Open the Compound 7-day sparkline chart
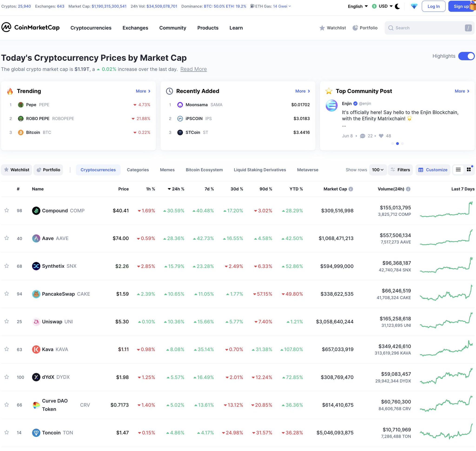Image resolution: width=476 pixels, height=451 pixels. point(446,209)
